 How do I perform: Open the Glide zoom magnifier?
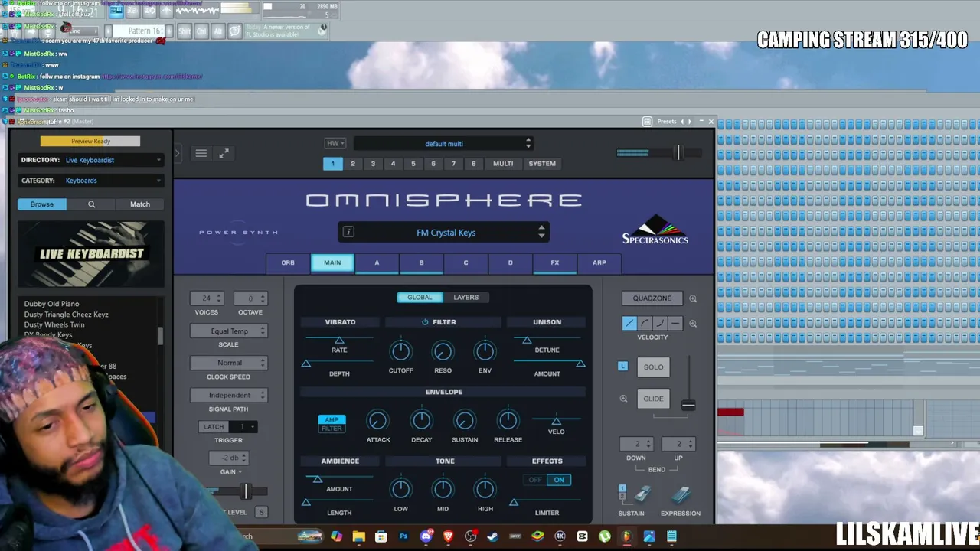click(x=623, y=399)
